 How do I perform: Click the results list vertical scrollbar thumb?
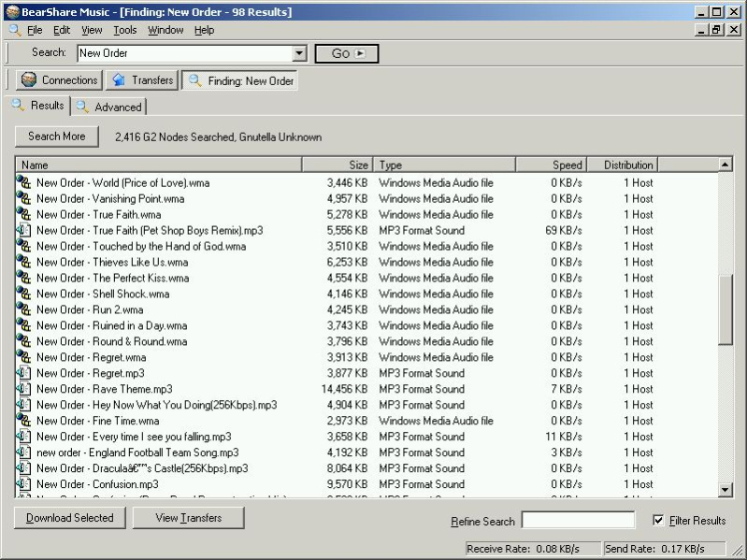coord(725,309)
